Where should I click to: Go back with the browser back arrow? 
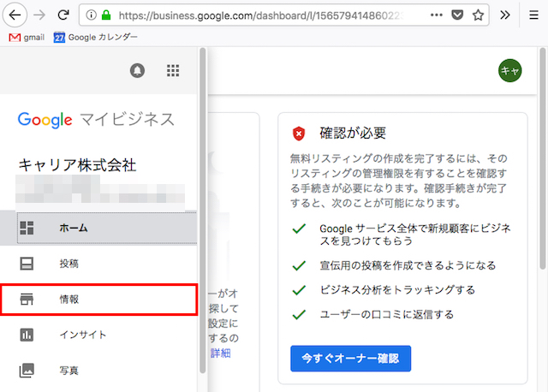tap(15, 15)
